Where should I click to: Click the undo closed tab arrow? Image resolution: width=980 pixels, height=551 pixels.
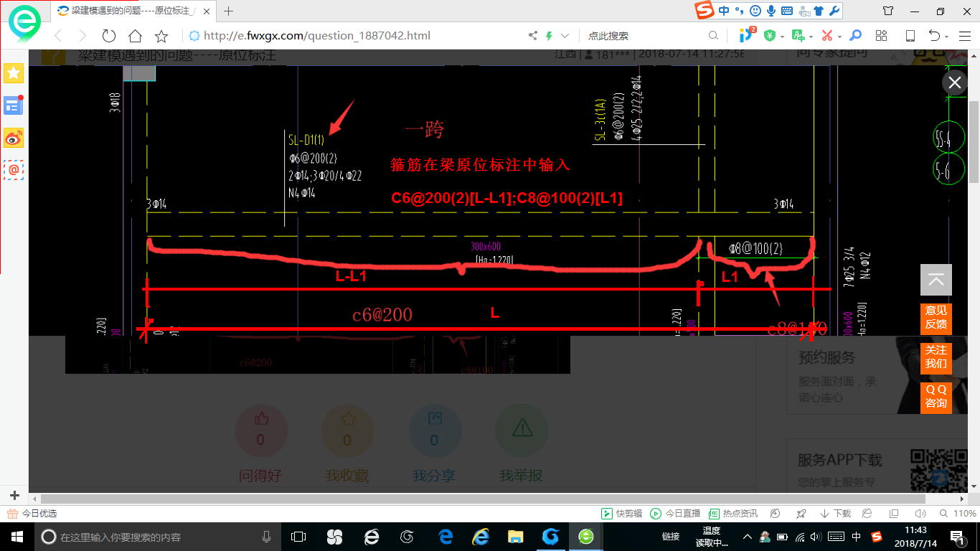click(x=934, y=36)
